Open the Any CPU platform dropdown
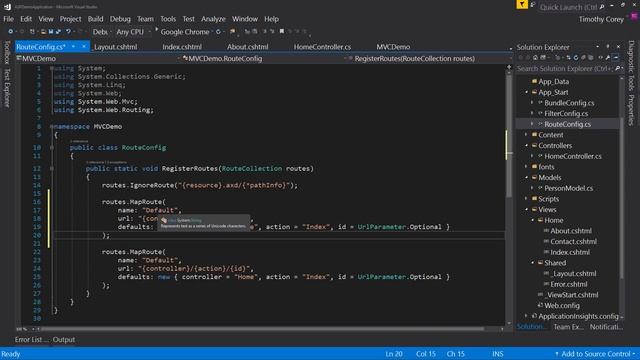The width and height of the screenshot is (640, 360). (133, 31)
